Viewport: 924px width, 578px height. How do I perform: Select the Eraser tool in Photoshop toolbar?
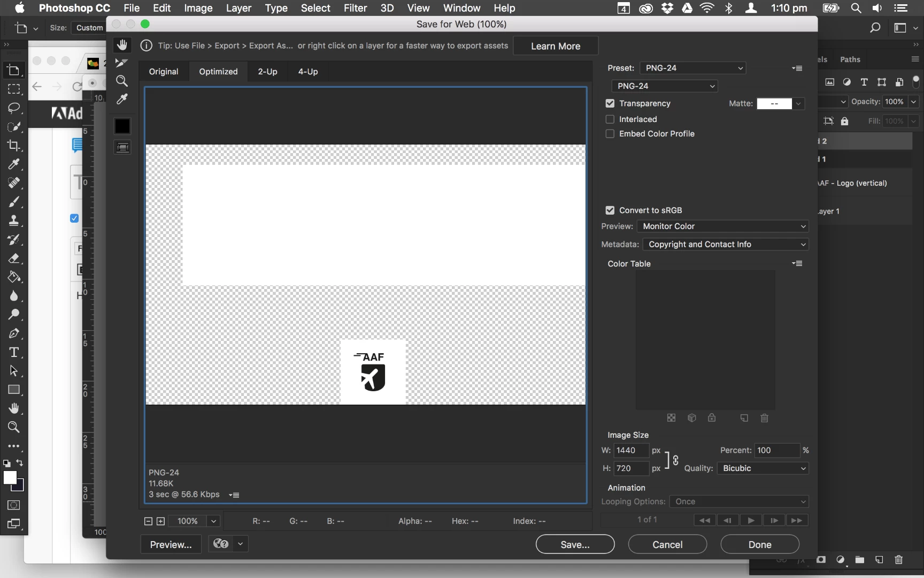click(x=14, y=258)
